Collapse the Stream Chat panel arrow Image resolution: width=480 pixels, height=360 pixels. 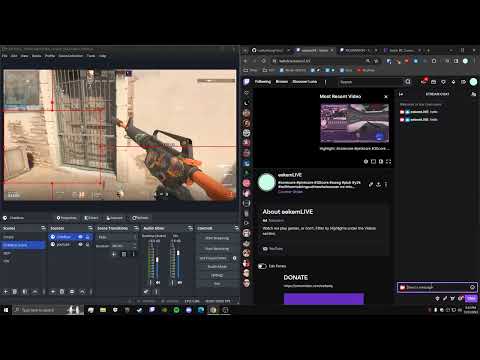click(401, 94)
